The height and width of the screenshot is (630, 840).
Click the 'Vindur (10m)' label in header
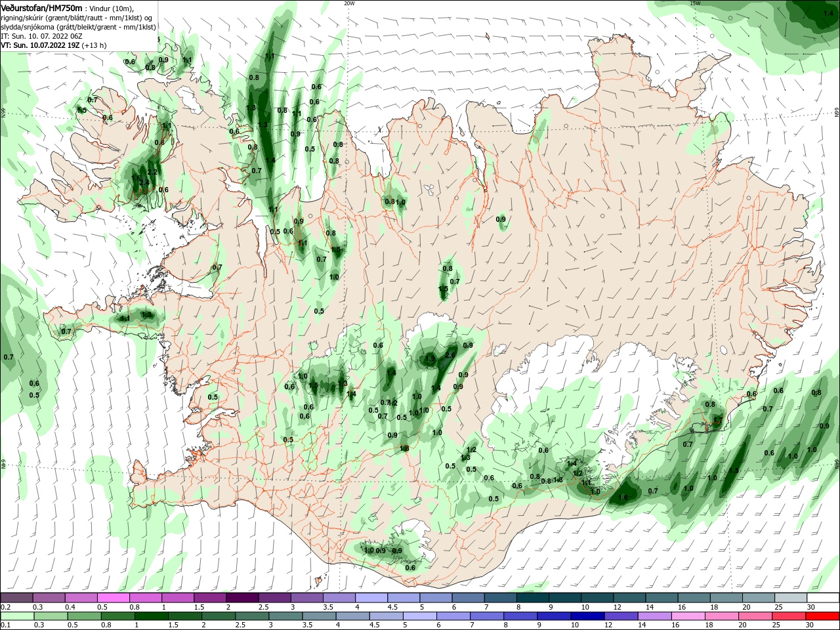(111, 9)
